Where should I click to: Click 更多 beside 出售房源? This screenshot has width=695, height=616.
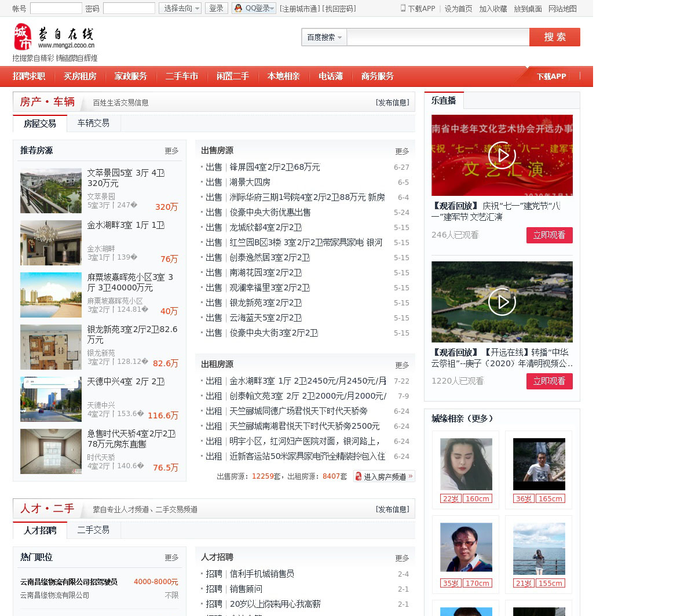[402, 151]
